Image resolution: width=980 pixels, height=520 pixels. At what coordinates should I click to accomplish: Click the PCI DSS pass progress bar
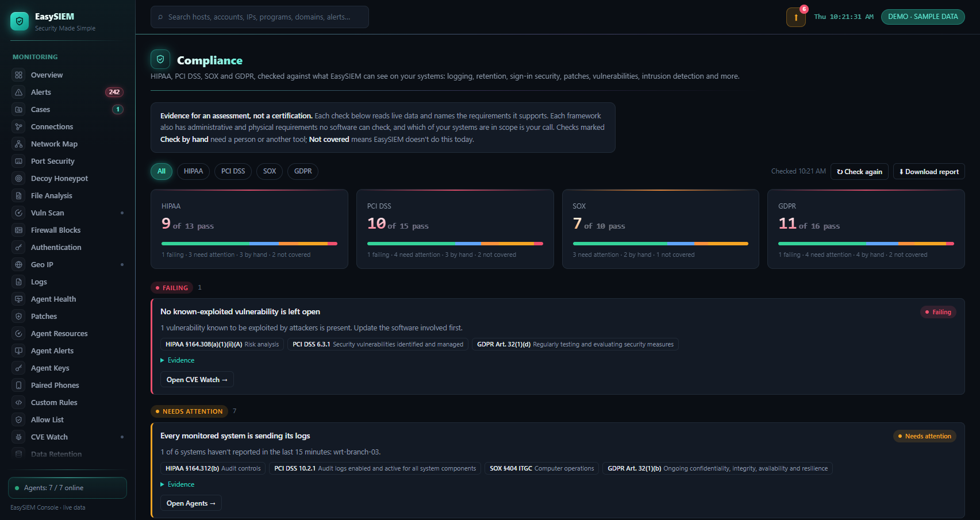pos(455,244)
